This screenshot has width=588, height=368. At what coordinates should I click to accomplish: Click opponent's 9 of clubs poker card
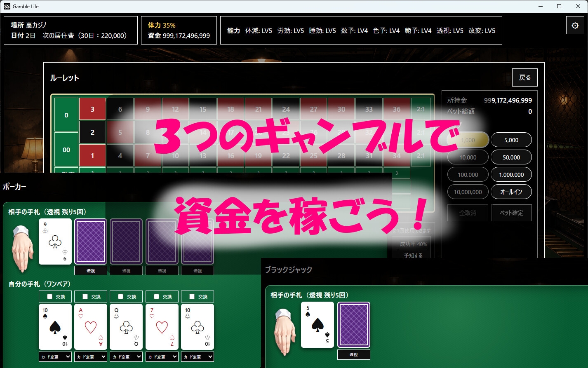coord(55,241)
